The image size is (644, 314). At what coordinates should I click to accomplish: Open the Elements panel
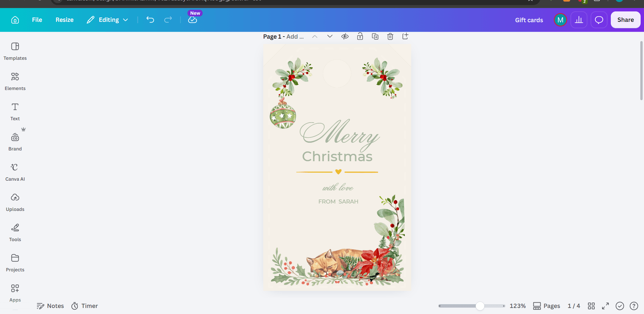(15, 81)
